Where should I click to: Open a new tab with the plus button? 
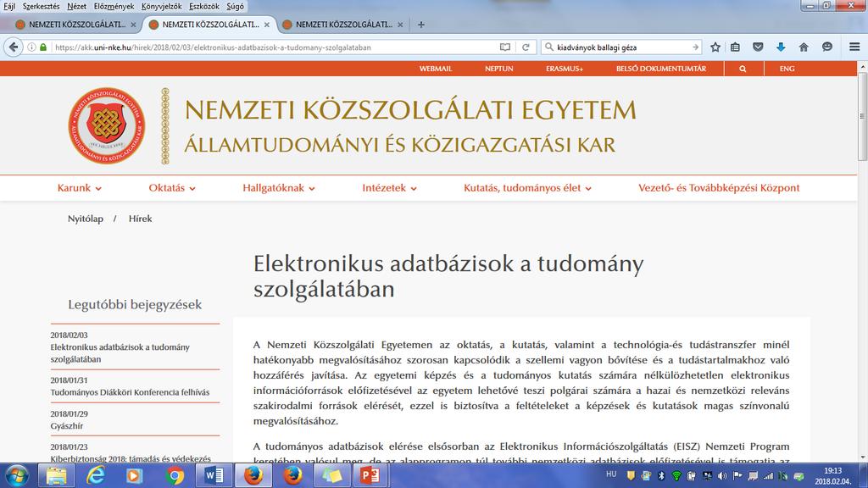[x=420, y=25]
